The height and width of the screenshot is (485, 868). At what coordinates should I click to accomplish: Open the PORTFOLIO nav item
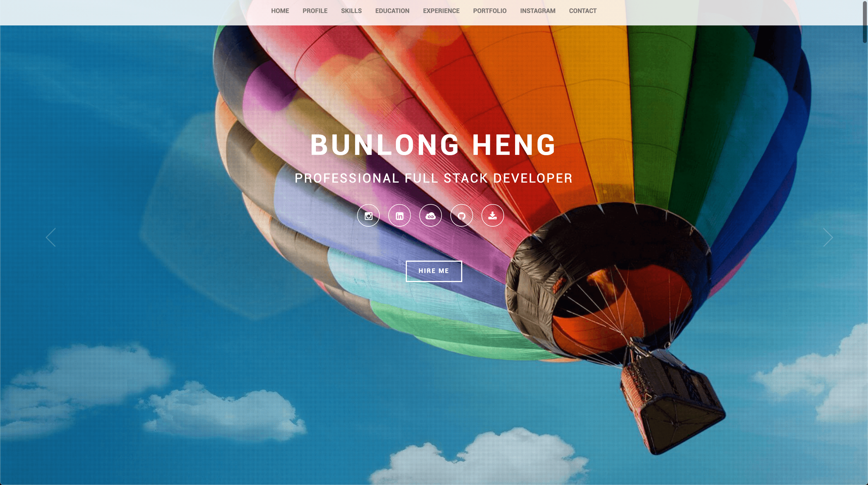490,11
